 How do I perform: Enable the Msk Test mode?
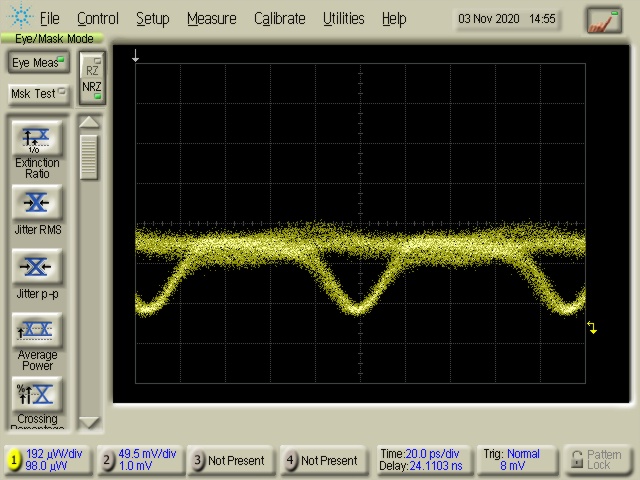38,94
